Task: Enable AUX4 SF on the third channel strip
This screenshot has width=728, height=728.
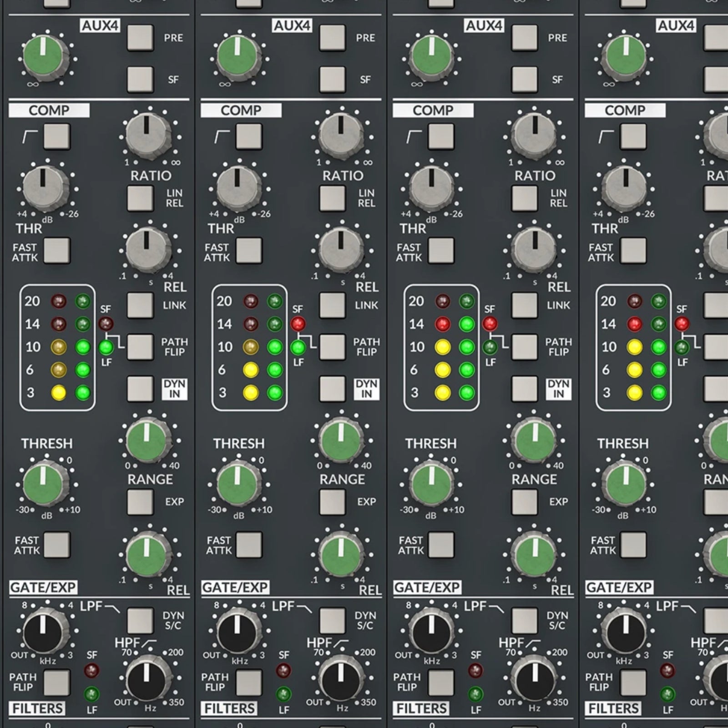Action: point(524,79)
